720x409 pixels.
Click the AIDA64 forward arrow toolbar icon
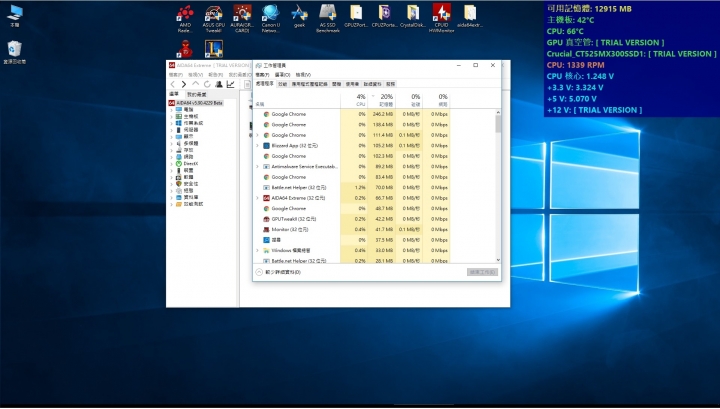coord(184,84)
